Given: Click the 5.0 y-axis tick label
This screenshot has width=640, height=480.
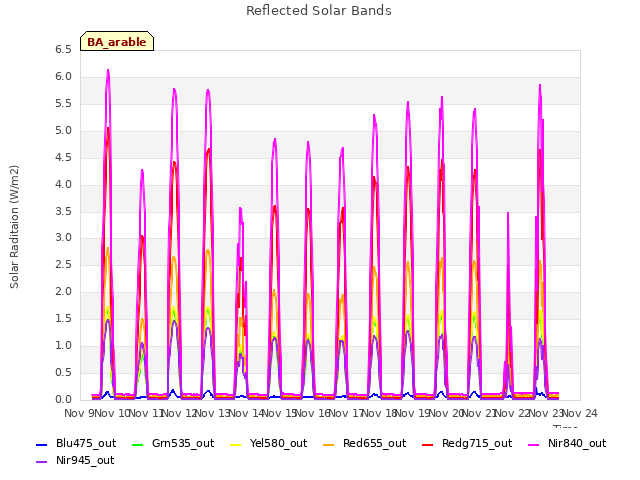Looking at the screenshot, I should point(63,131).
